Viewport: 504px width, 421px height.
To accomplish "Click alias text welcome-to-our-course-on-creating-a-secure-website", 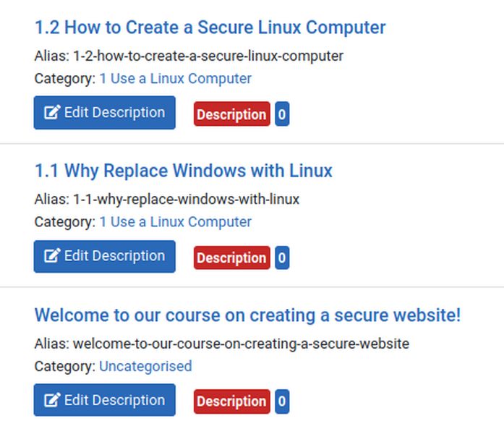I will [x=241, y=344].
